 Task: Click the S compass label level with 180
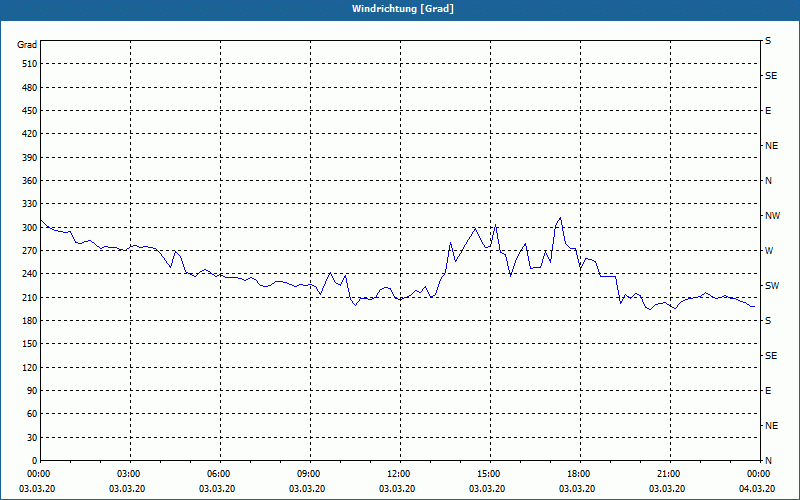pyautogui.click(x=768, y=321)
